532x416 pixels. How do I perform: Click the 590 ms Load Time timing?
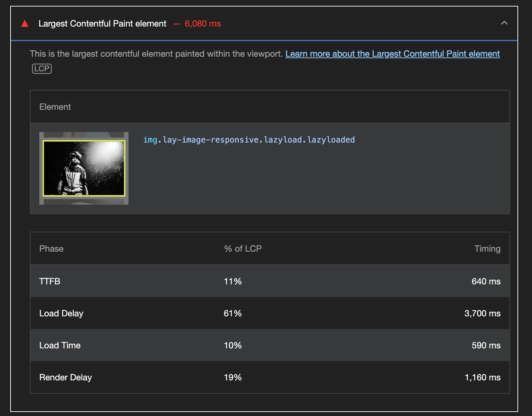[486, 345]
